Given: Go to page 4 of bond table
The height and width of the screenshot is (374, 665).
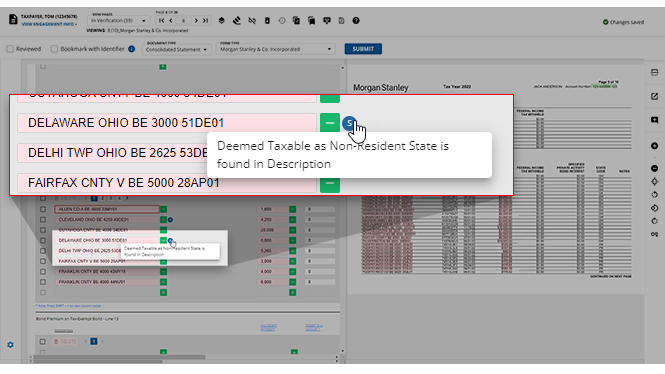Looking at the screenshot, I should [119, 198].
